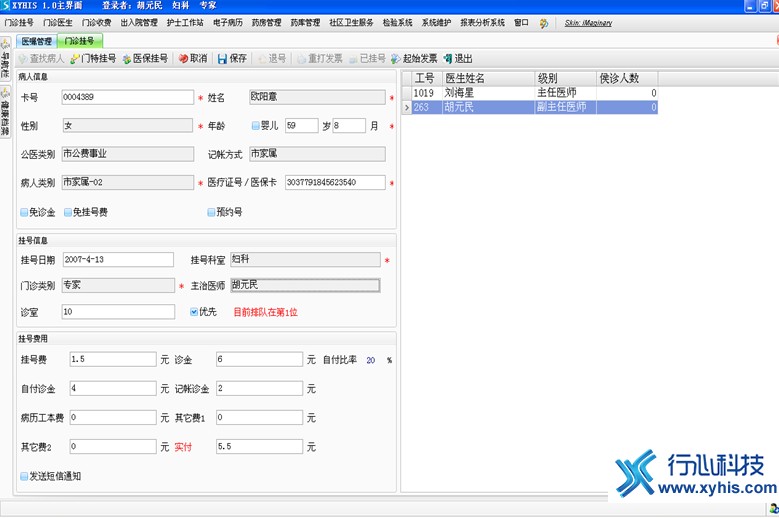Open the 门诊类别 field showing 专家
Image resolution: width=779 pixels, height=518 pixels.
(x=118, y=285)
